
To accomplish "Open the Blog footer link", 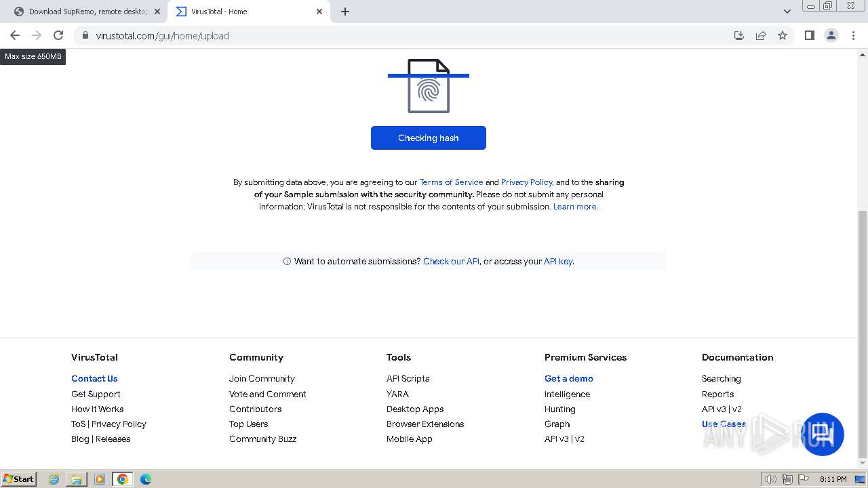I will click(x=80, y=439).
